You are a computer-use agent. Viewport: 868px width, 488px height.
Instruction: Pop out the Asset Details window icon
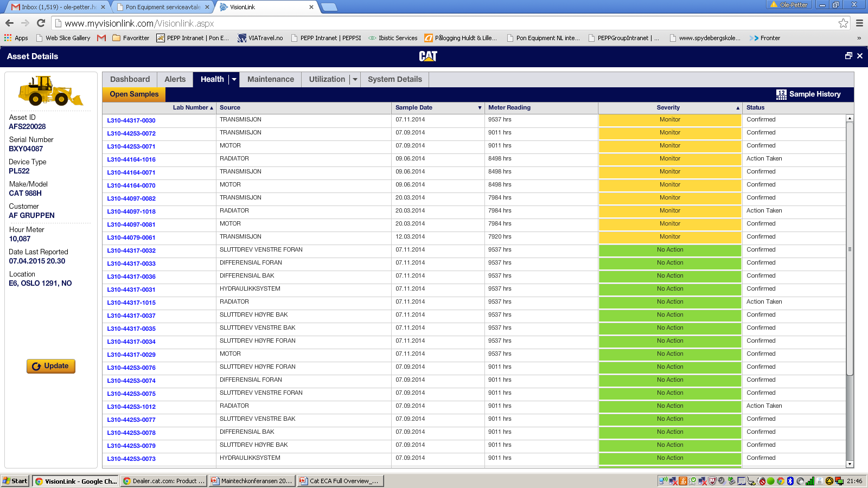(848, 56)
